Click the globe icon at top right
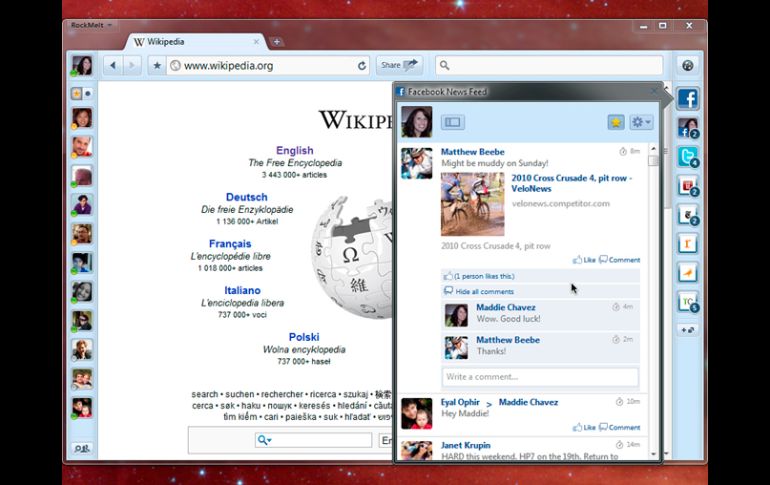The height and width of the screenshot is (485, 770). coord(687,66)
